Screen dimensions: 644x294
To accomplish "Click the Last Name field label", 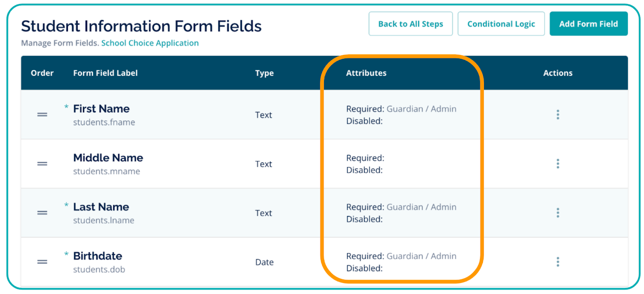I will (x=101, y=207).
